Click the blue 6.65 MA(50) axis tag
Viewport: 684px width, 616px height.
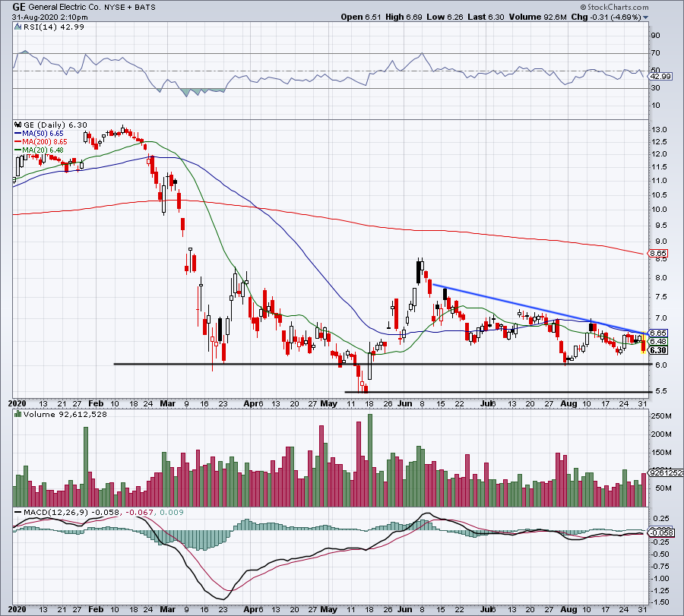(658, 333)
